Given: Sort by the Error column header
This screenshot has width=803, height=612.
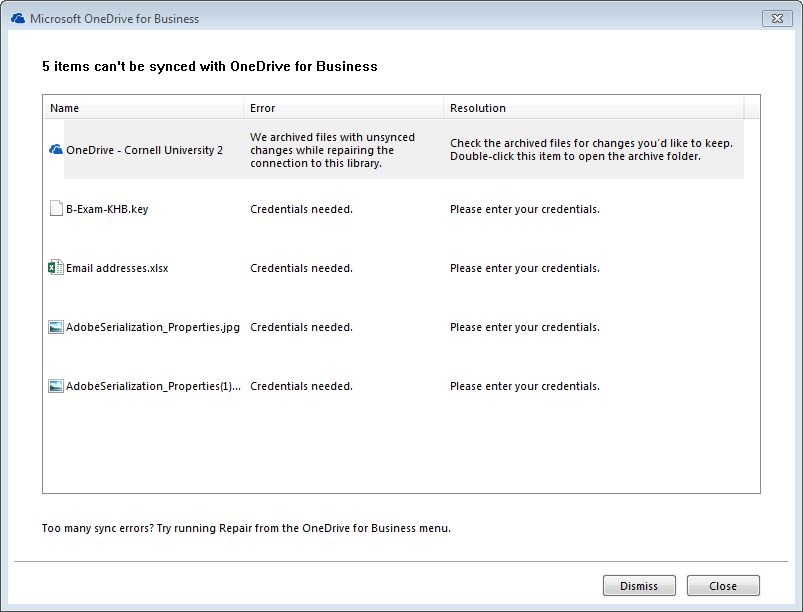Looking at the screenshot, I should [x=343, y=108].
